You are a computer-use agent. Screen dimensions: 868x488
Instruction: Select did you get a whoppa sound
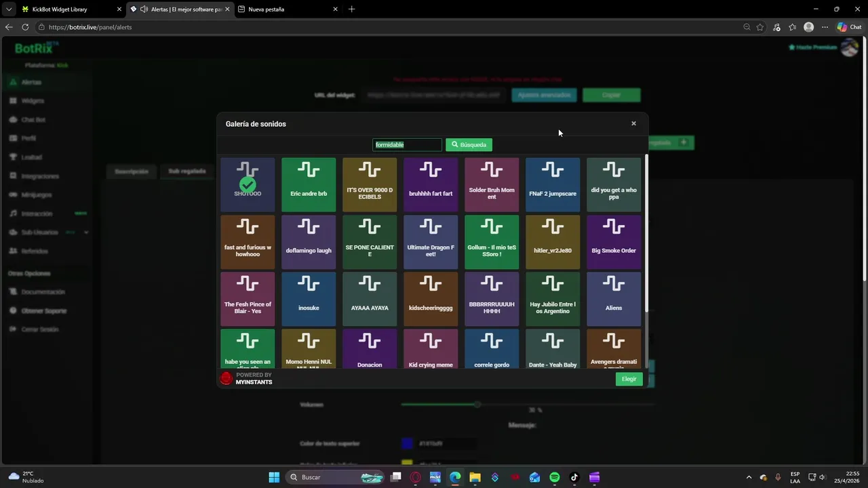614,184
